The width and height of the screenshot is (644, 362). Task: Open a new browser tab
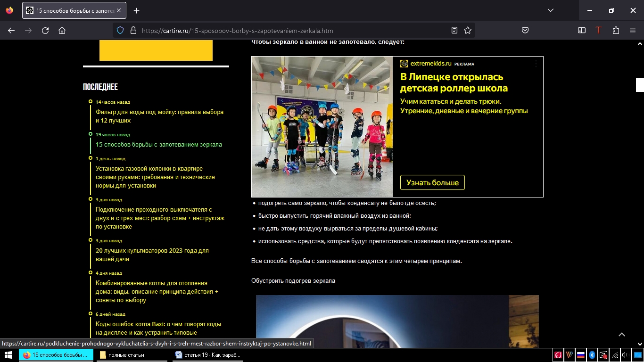pyautogui.click(x=137, y=10)
